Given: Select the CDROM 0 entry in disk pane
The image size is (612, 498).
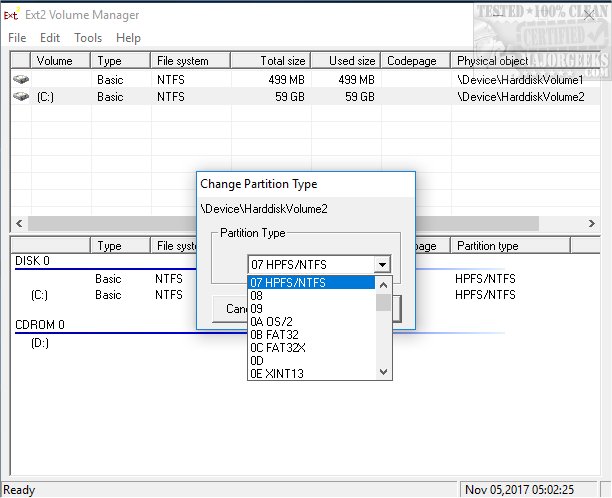Looking at the screenshot, I should 39,324.
